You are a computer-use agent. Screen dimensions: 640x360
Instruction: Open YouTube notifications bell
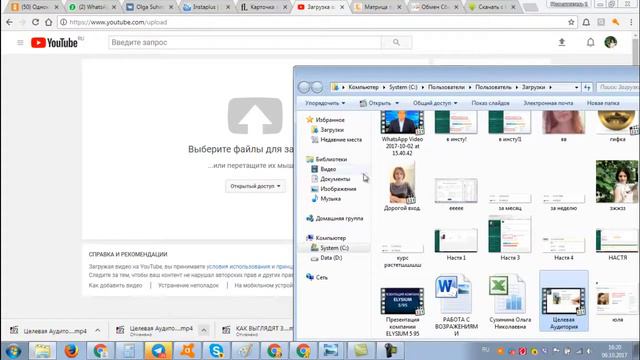590,42
